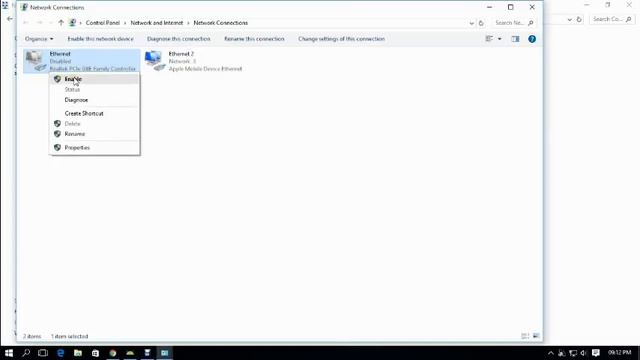Click the active Control Panel taskbar button
This screenshot has width=640, height=360.
pyautogui.click(x=164, y=353)
